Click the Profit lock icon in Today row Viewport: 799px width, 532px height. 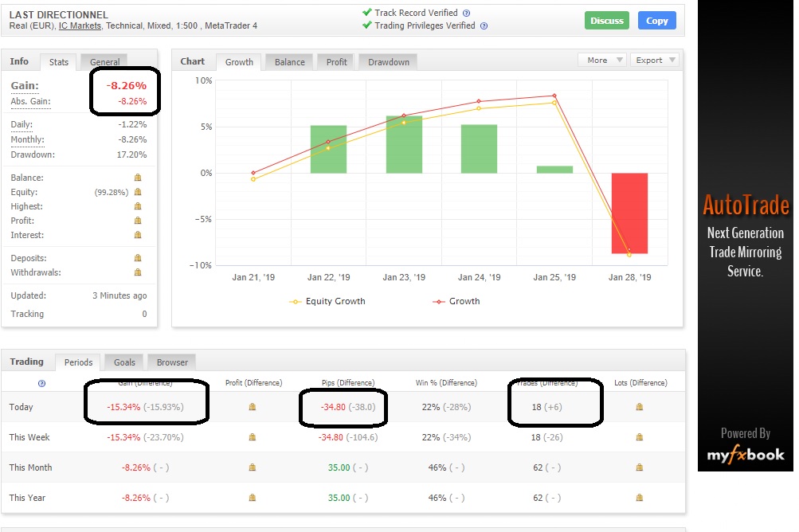coord(253,407)
